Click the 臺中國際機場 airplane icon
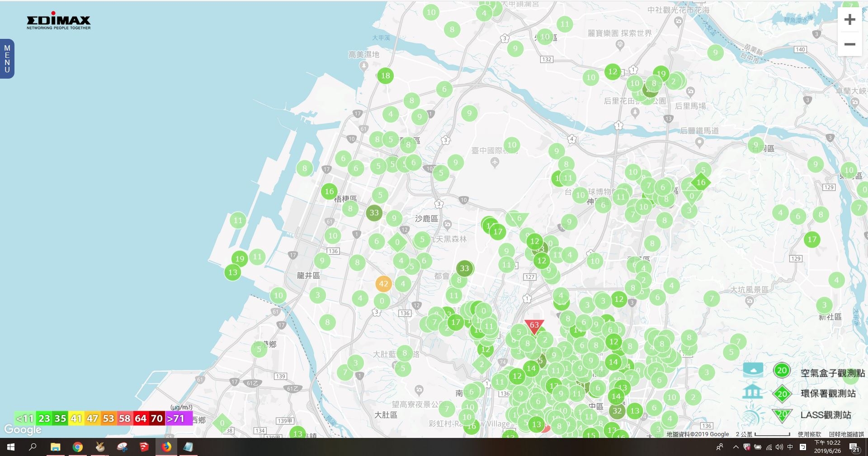 click(x=495, y=162)
